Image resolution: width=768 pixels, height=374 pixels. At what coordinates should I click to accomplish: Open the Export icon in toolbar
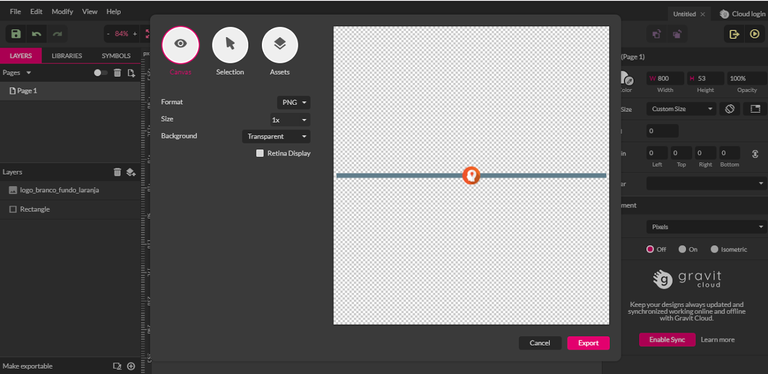coord(734,34)
